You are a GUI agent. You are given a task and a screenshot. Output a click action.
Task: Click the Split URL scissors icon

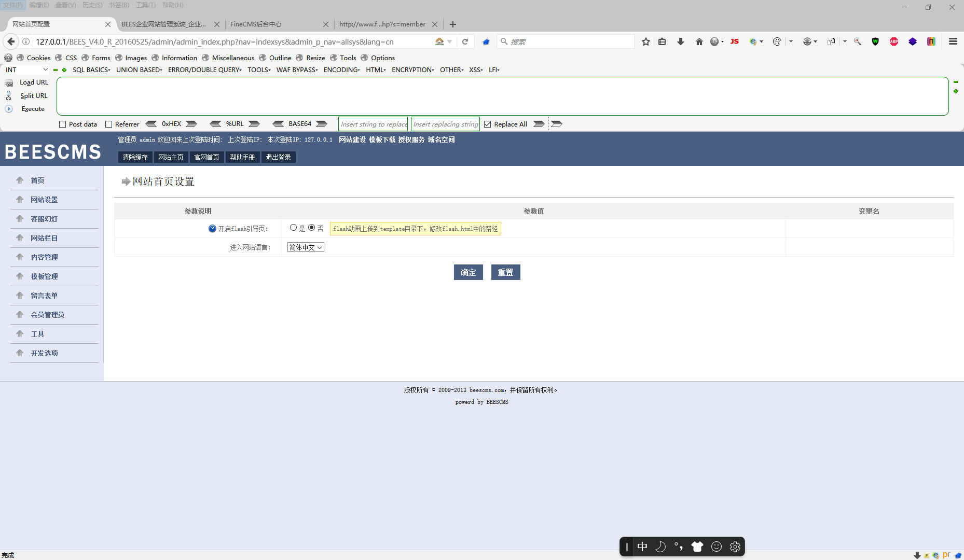(9, 95)
